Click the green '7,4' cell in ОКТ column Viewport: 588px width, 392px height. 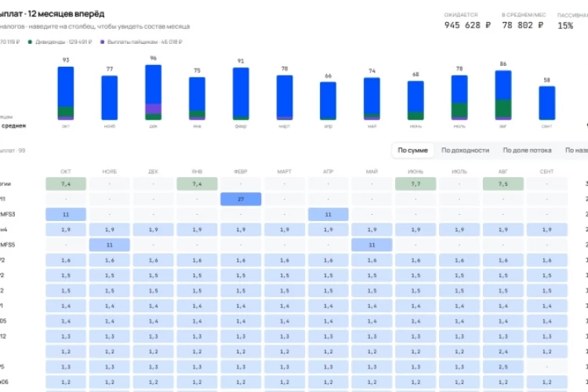point(66,183)
